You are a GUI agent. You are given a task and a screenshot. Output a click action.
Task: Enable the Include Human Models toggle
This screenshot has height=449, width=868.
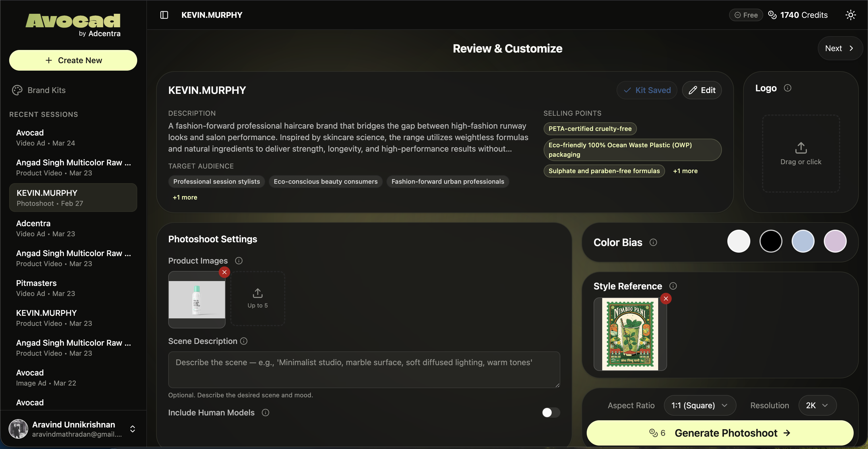pos(551,413)
